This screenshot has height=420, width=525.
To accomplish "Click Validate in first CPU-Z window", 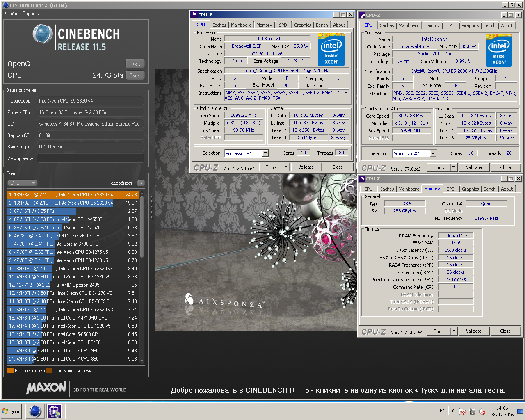I will coord(306,167).
